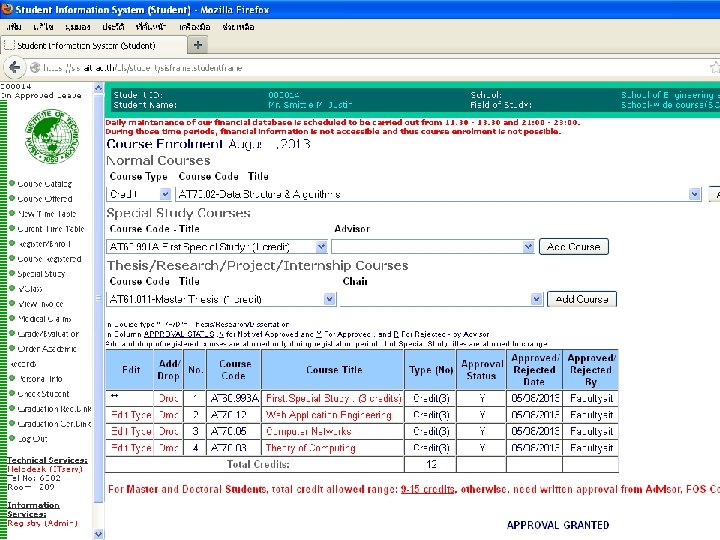Screen dimensions: 720x540
Task: Open the ช่วยเหลือ (Help) menu
Action: [x=238, y=27]
